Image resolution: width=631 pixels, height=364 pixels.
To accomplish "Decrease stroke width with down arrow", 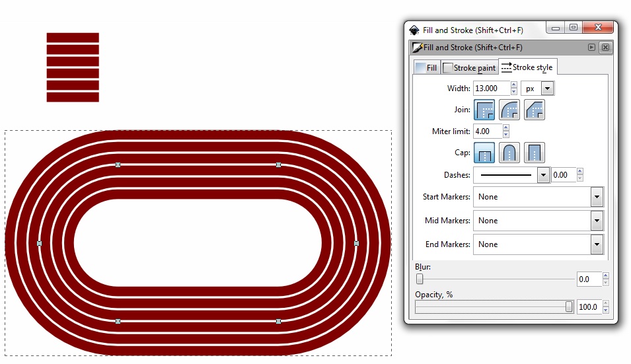I will 513,92.
